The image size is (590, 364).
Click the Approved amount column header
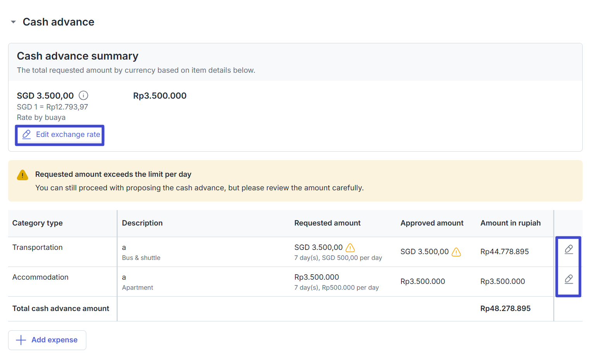pos(432,223)
